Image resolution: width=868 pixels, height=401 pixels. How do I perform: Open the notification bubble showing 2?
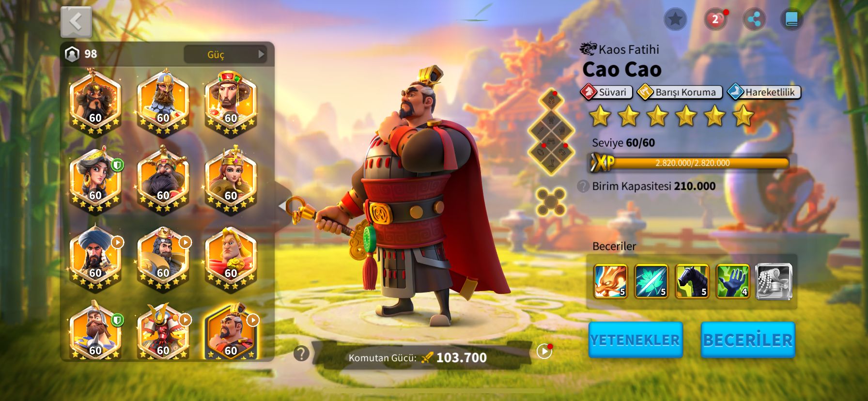(715, 20)
